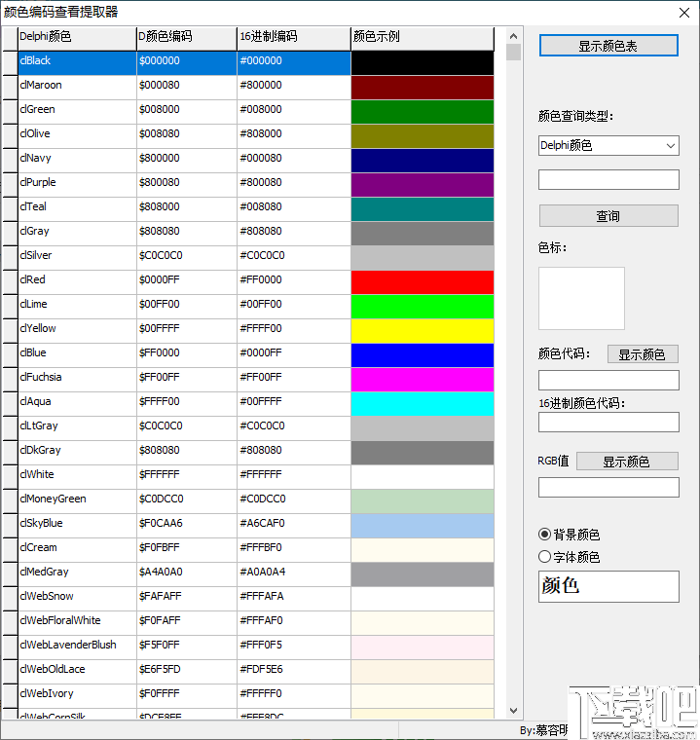
Task: Click the 颜色示例 column header
Action: 423,37
